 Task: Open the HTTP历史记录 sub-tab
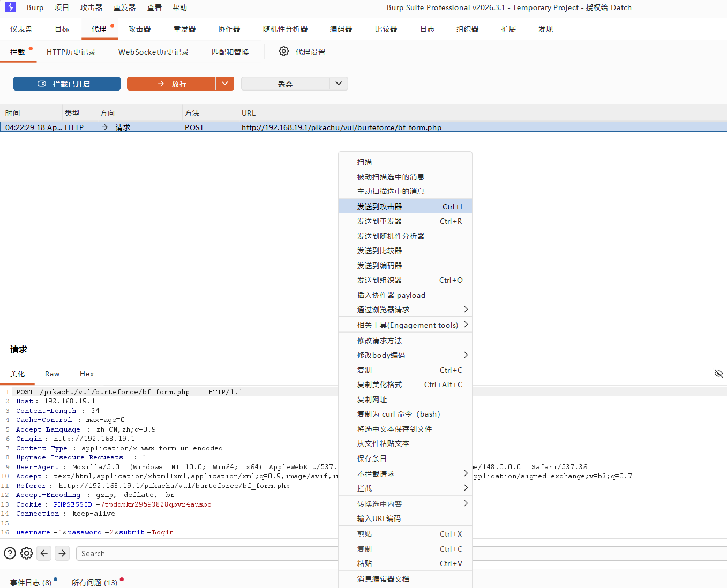[71, 52]
